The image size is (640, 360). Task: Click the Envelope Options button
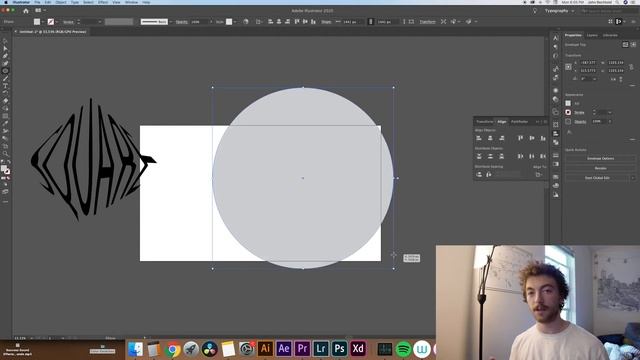[x=600, y=158]
